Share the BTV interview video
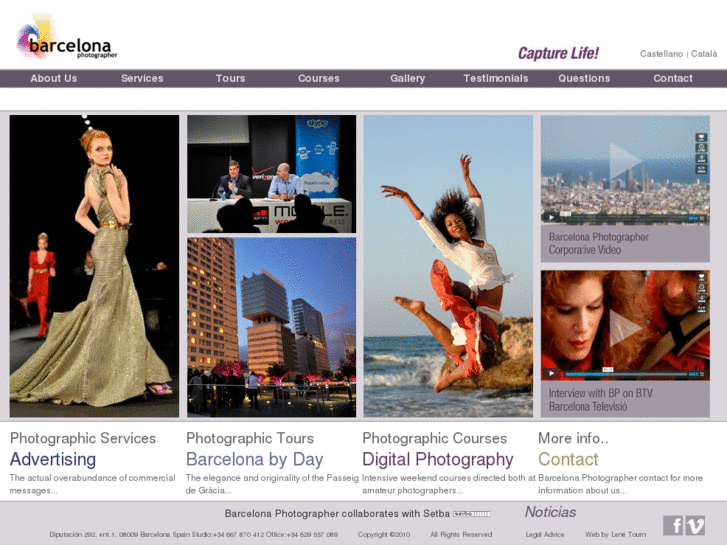727x545 pixels. click(701, 298)
